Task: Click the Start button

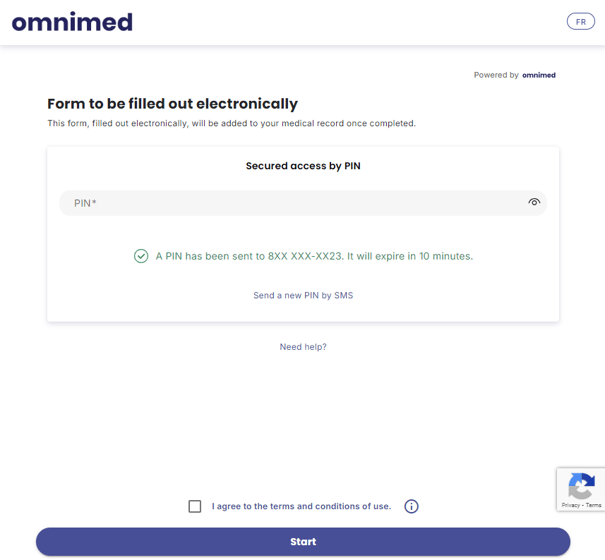Action: [303, 541]
